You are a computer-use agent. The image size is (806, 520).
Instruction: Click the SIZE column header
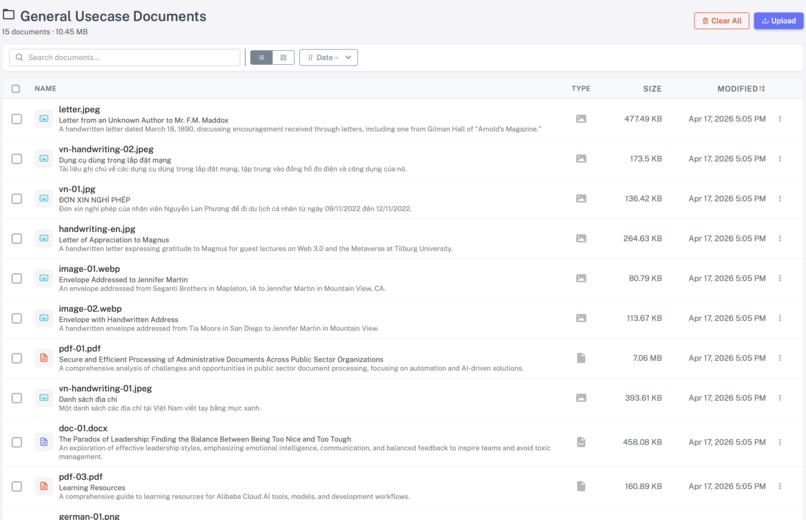pyautogui.click(x=652, y=89)
